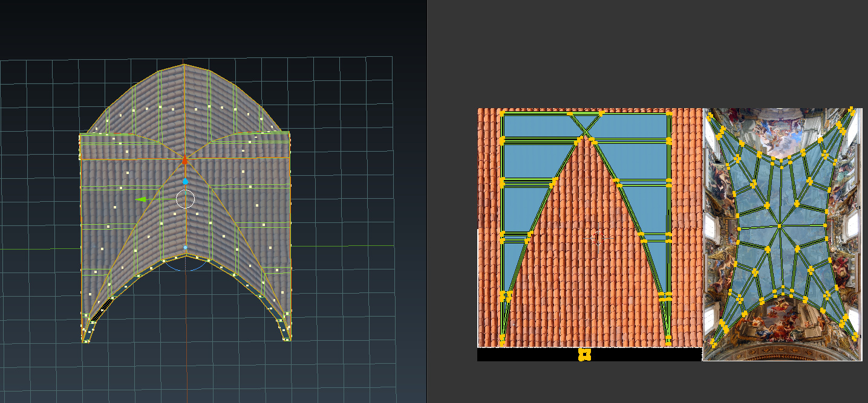Select yellow UV vertex cluster on black strip
Screen dimensions: 868x403
coord(584,355)
